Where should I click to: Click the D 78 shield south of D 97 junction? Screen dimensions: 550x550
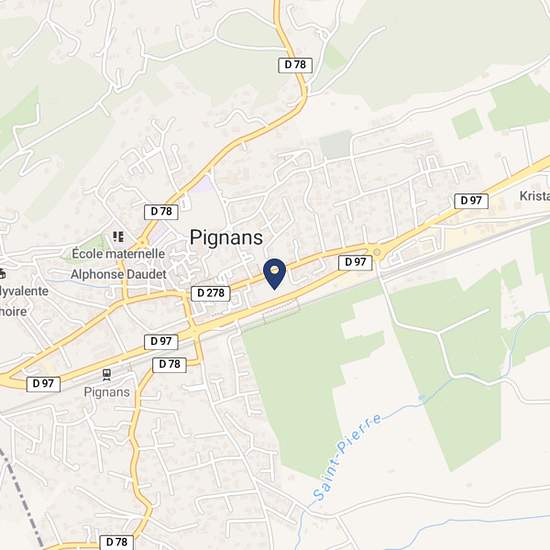pos(169,365)
